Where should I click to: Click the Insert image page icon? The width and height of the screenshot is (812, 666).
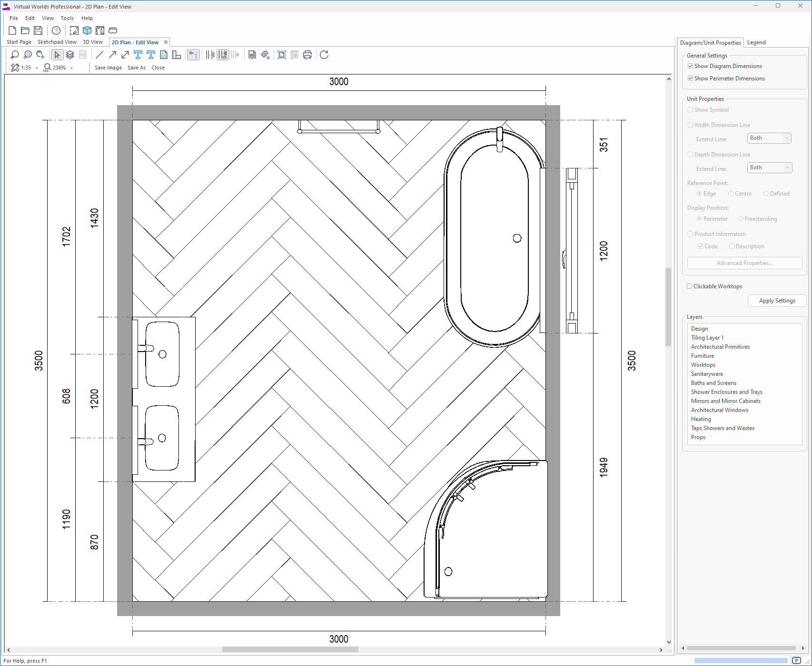tap(164, 55)
